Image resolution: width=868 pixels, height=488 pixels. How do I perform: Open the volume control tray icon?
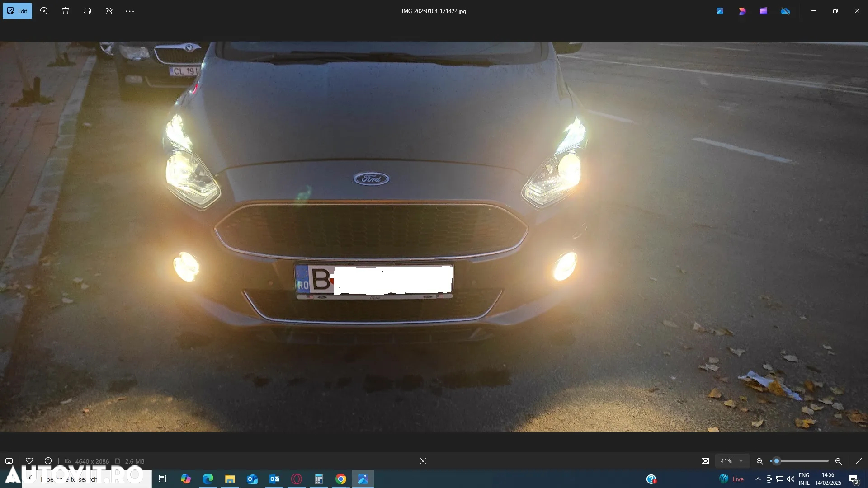[x=791, y=479]
